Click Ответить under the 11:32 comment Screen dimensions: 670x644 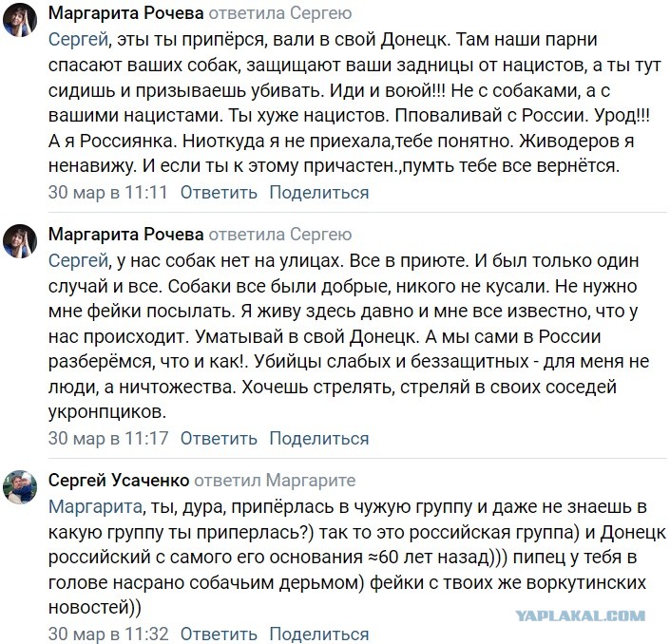(x=219, y=635)
